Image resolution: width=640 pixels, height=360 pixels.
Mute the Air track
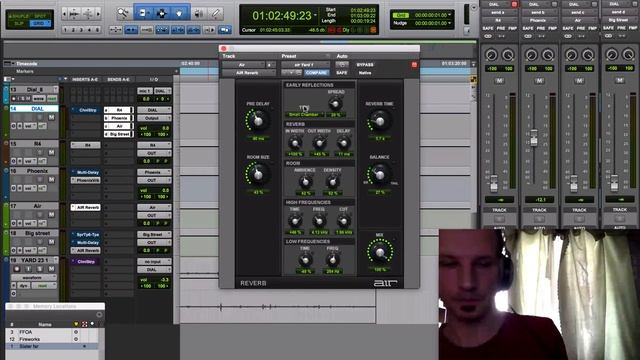[x=51, y=215]
